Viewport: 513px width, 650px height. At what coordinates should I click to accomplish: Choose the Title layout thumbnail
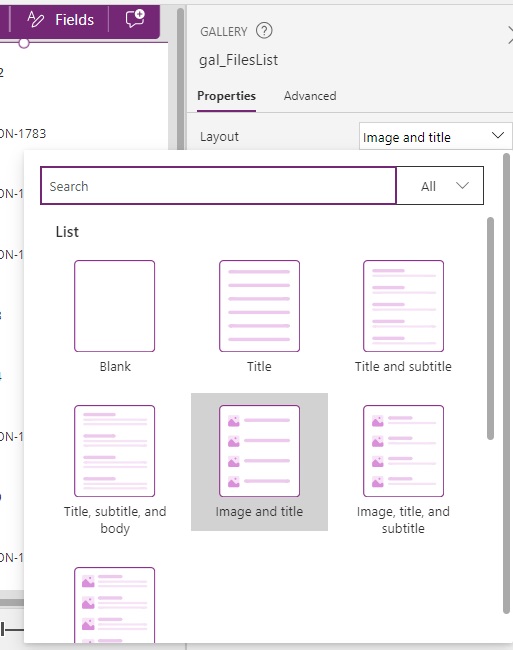[x=259, y=306]
